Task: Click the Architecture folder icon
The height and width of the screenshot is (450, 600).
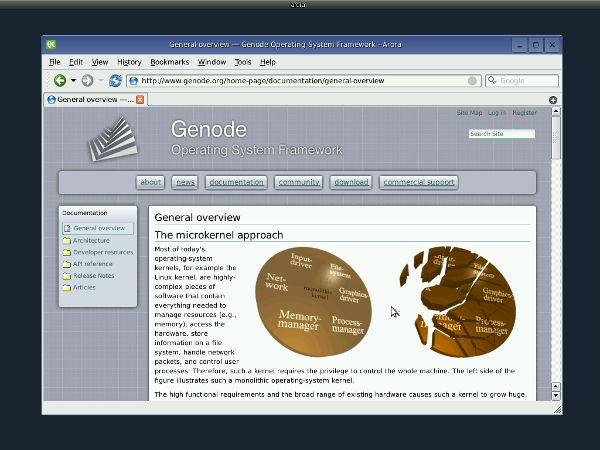Action: point(67,241)
